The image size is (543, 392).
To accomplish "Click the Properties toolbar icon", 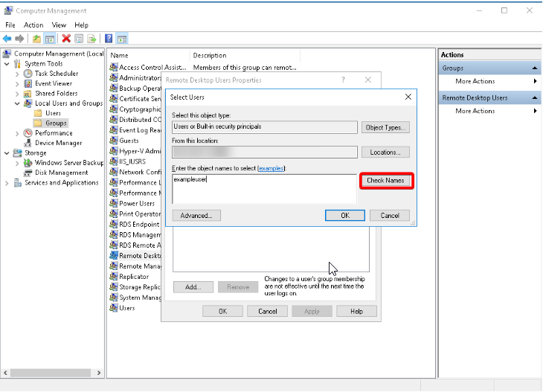I will tap(79, 39).
